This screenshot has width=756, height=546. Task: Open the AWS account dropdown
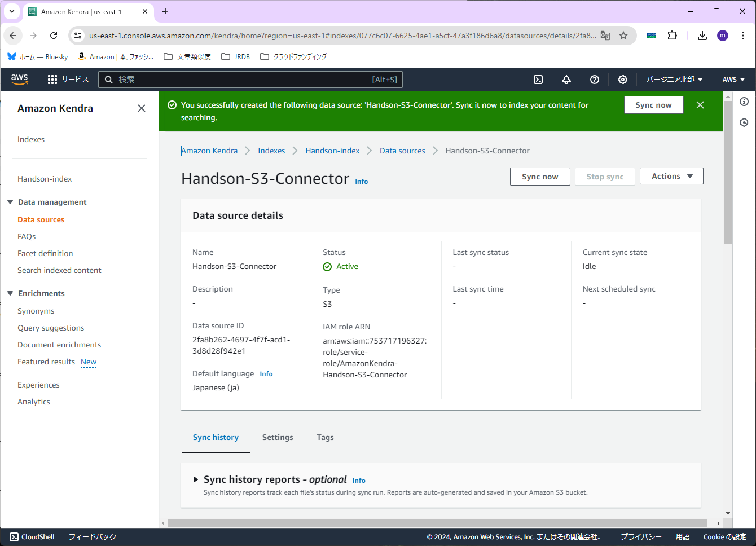point(733,80)
